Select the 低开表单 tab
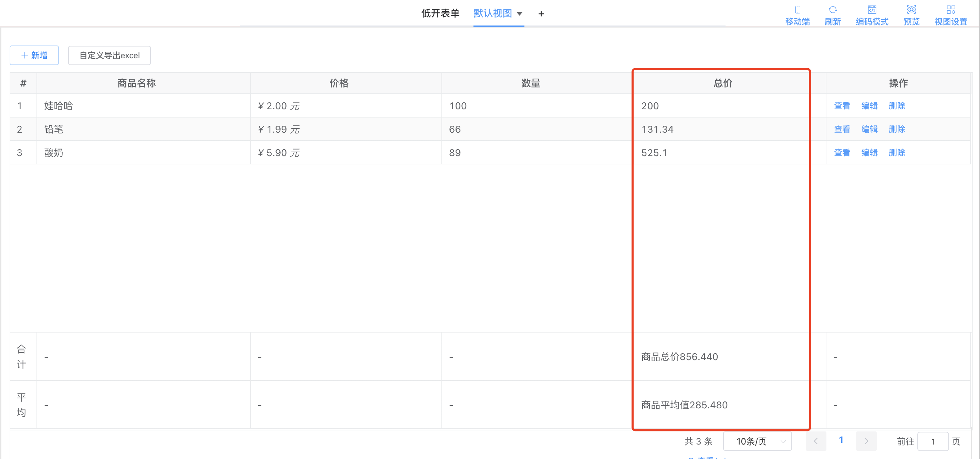The height and width of the screenshot is (459, 980). point(440,13)
